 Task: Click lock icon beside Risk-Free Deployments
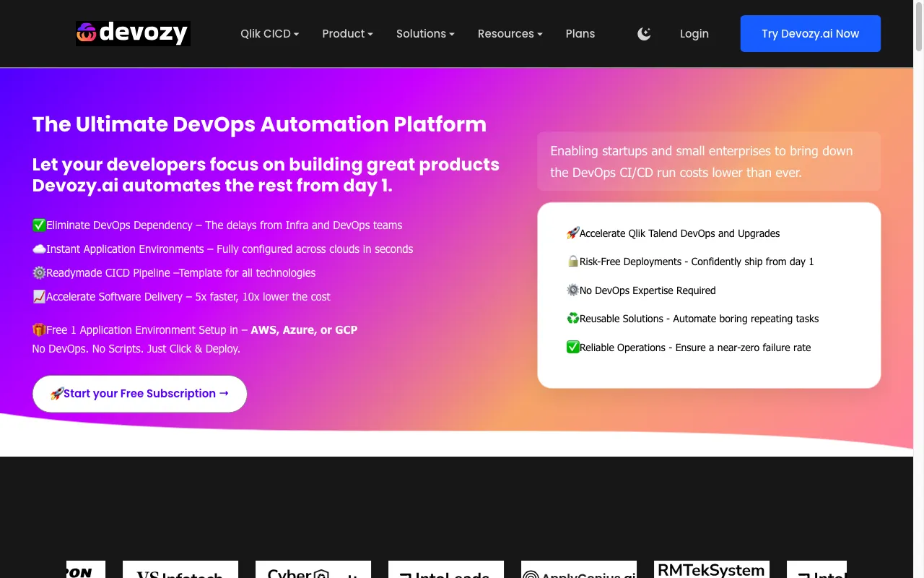point(572,261)
